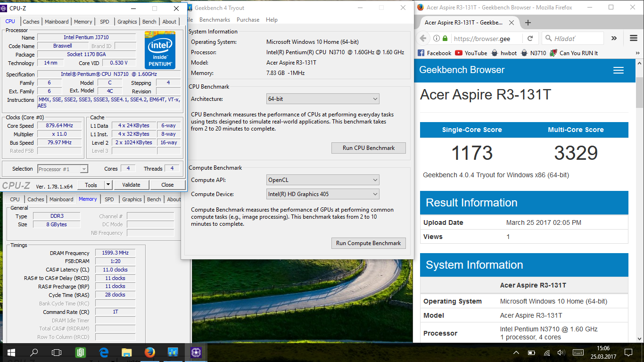Image resolution: width=644 pixels, height=362 pixels.
Task: Click the Multi-Core Score value 3329
Action: click(576, 153)
